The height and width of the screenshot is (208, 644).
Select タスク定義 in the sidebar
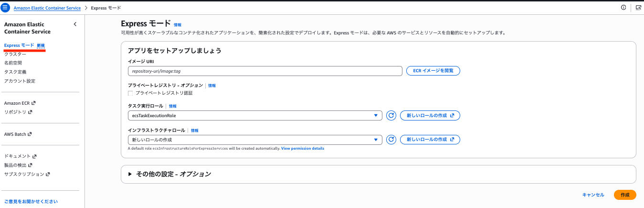[x=15, y=72]
